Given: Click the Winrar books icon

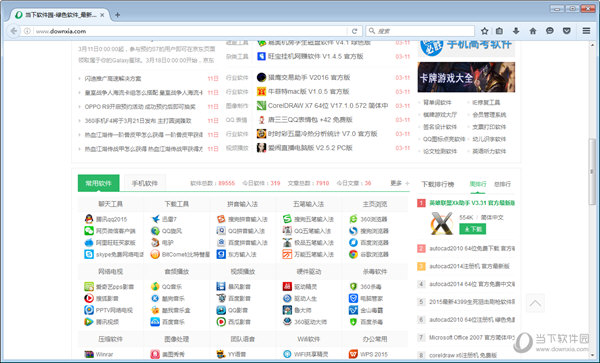Looking at the screenshot, I should click(x=89, y=354).
